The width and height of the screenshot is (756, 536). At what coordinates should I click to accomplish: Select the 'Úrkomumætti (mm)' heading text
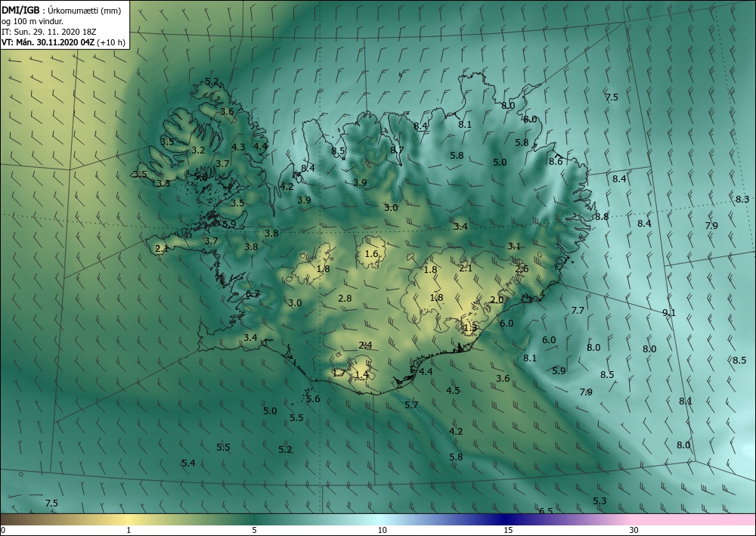[x=85, y=11]
